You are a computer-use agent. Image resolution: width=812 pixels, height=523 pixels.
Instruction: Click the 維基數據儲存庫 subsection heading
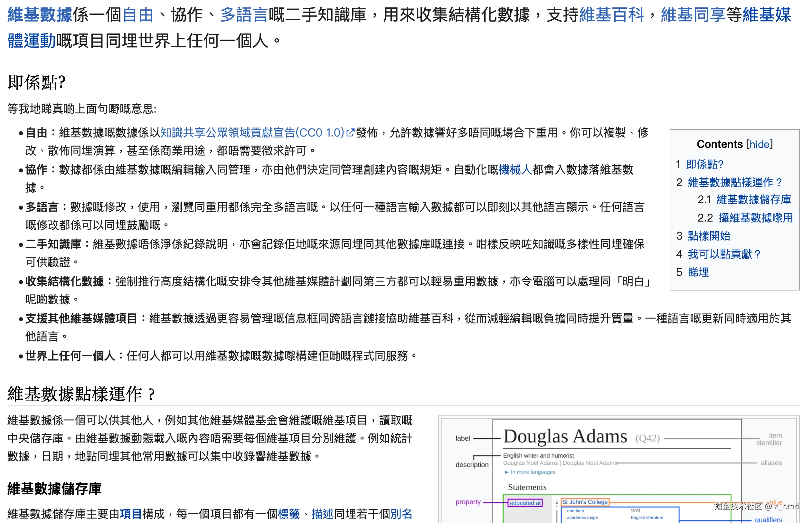coord(54,489)
